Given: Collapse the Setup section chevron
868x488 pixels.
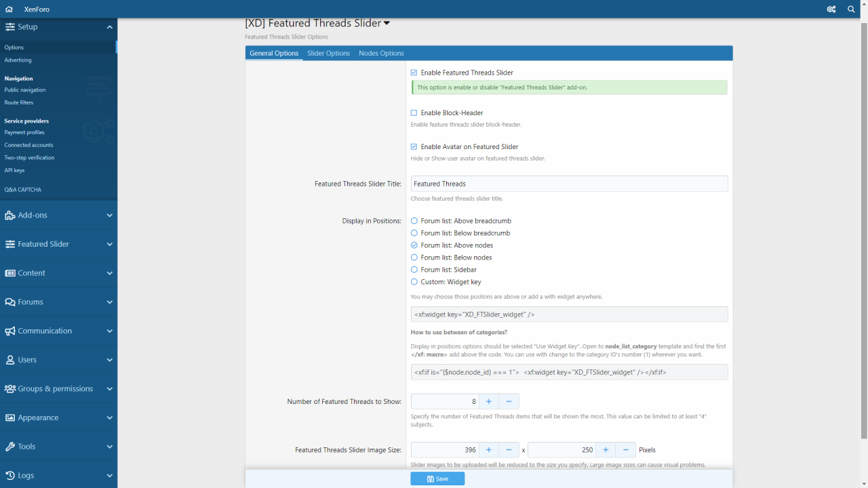Looking at the screenshot, I should 109,27.
